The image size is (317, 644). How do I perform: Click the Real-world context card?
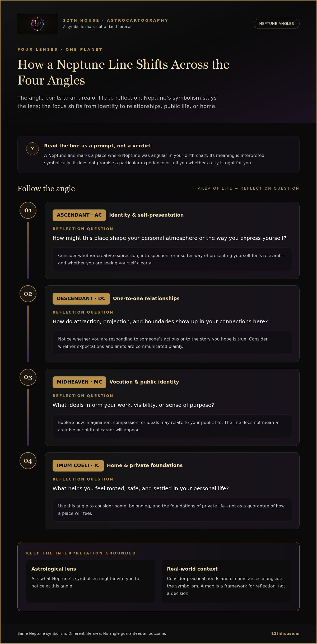point(226,581)
